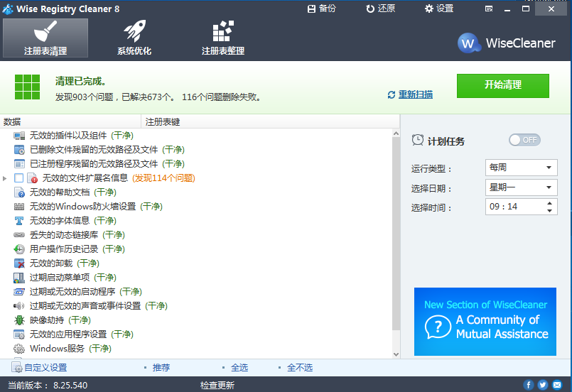The width and height of the screenshot is (572, 392).
Task: Click the 丢失的动态链接库 chain icon
Action: point(19,235)
